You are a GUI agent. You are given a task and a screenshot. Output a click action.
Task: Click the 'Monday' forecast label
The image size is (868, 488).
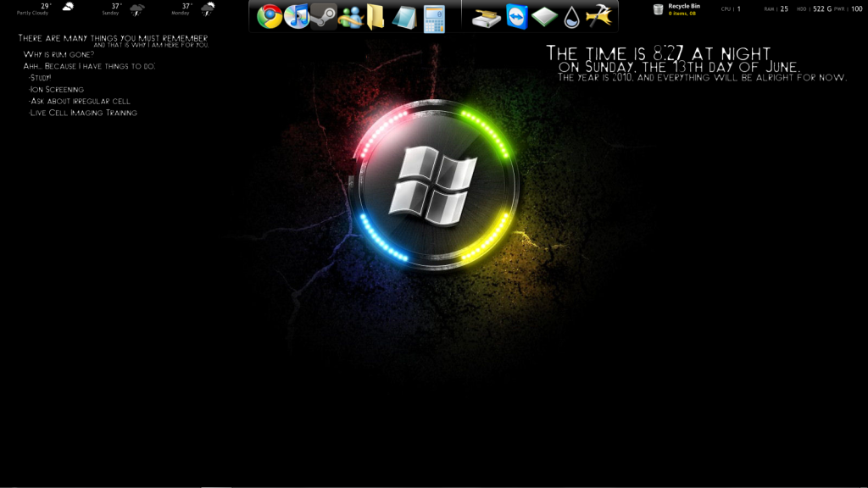(181, 13)
